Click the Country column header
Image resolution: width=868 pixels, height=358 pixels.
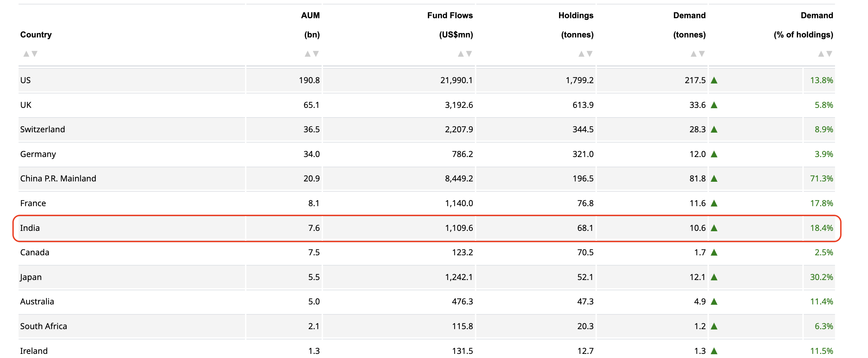[36, 35]
